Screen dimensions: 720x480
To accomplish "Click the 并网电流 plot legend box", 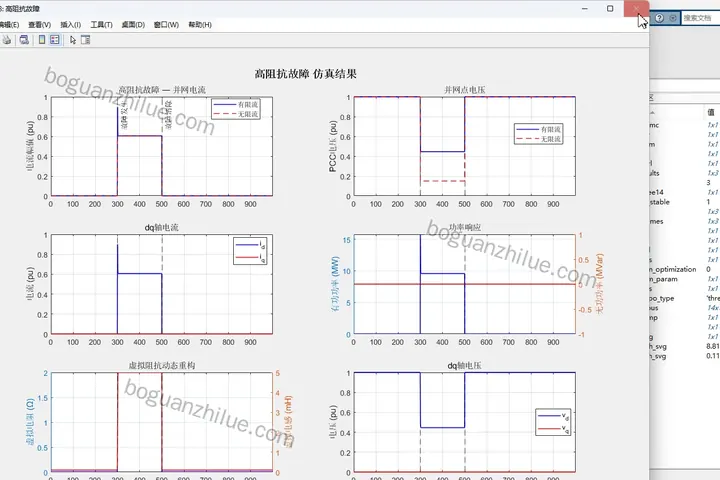I will (x=236, y=109).
